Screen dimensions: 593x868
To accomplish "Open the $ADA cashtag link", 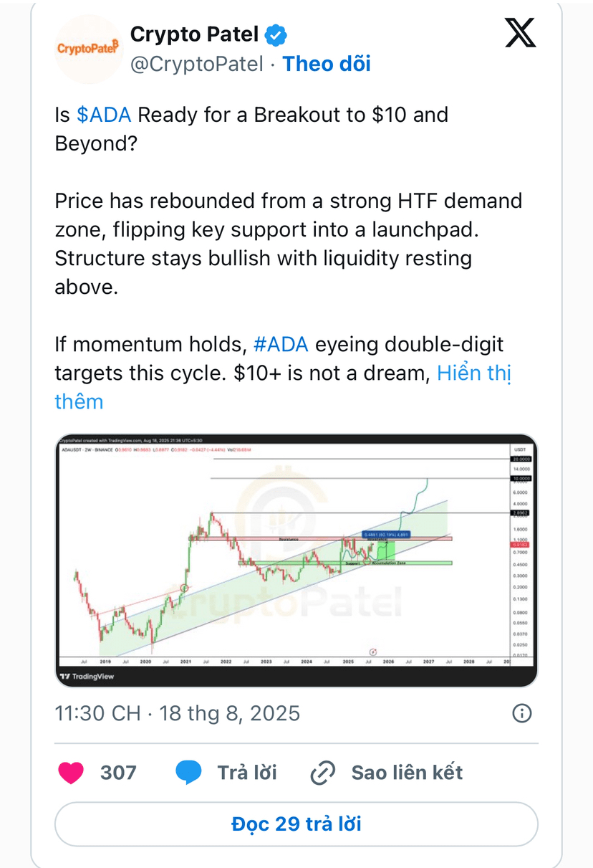I will click(104, 115).
